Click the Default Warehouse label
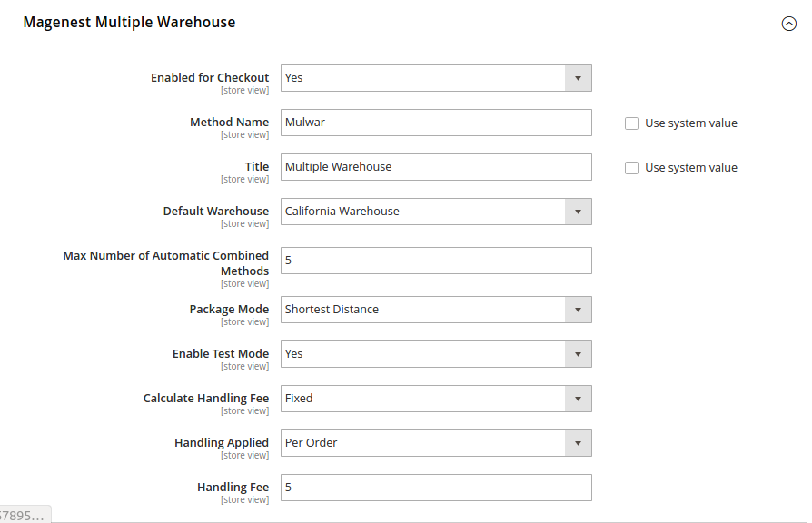The height and width of the screenshot is (523, 812). (216, 212)
